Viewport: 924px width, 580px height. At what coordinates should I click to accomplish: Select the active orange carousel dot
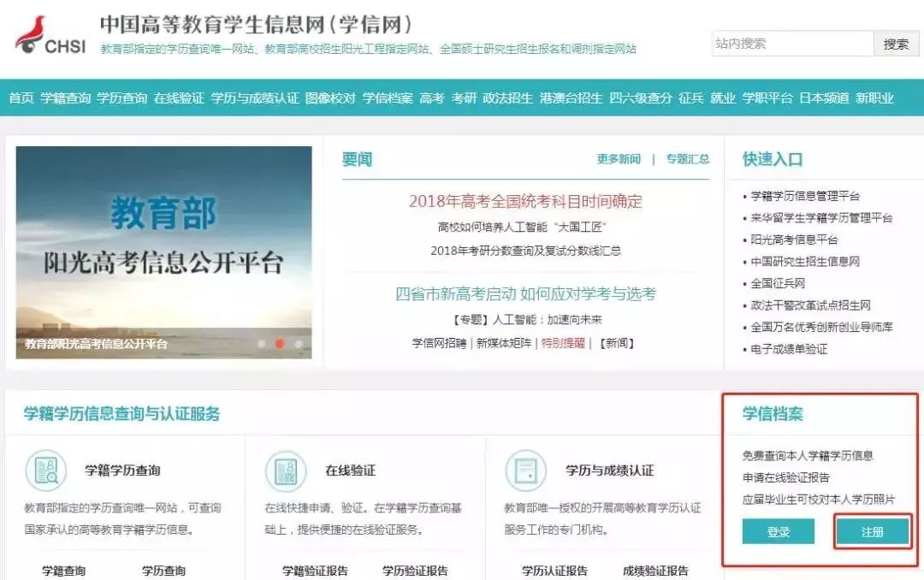coord(280,344)
